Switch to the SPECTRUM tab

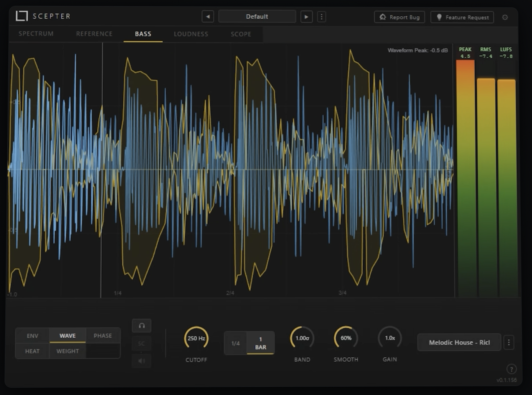[x=36, y=34]
